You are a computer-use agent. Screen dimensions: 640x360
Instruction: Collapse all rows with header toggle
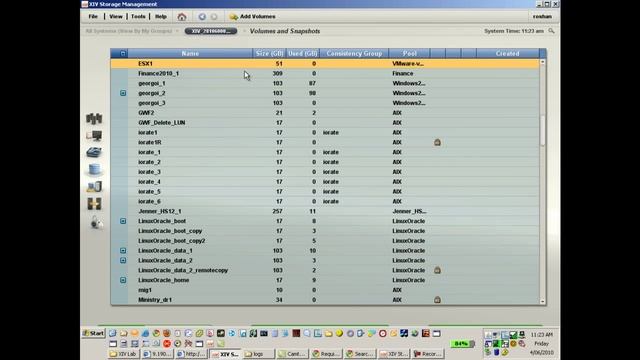click(x=123, y=53)
